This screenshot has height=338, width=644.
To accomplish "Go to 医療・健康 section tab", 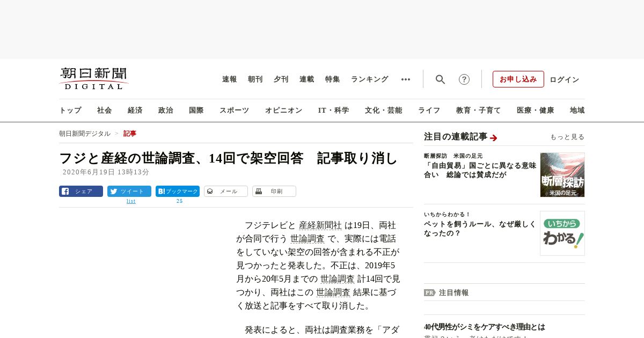I will click(536, 111).
